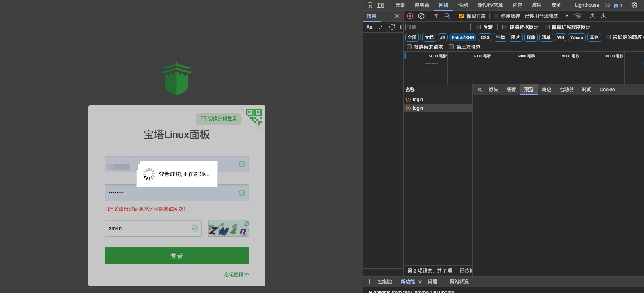Open the issues counter badge
The width and height of the screenshot is (644, 293).
tap(618, 5)
